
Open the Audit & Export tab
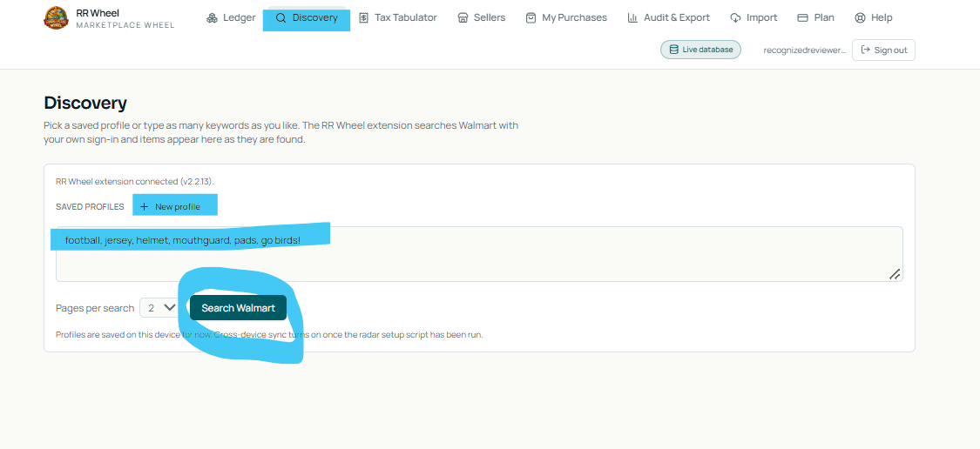tap(668, 17)
